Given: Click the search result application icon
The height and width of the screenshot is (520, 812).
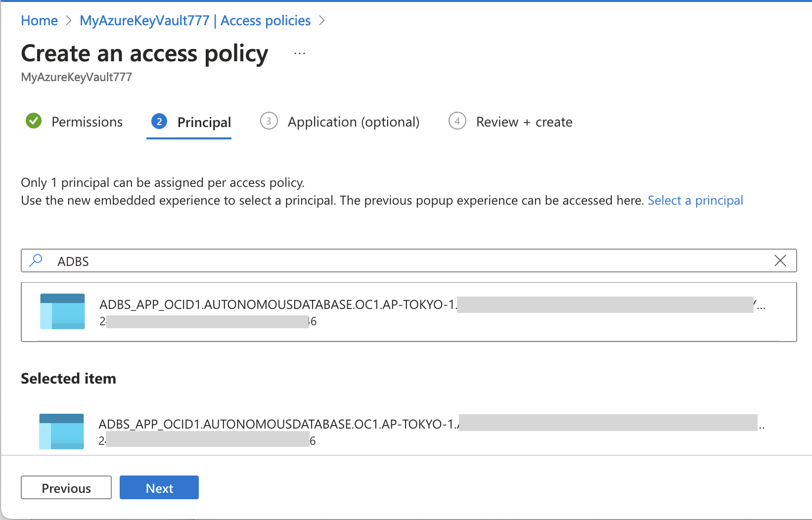Looking at the screenshot, I should pos(62,311).
